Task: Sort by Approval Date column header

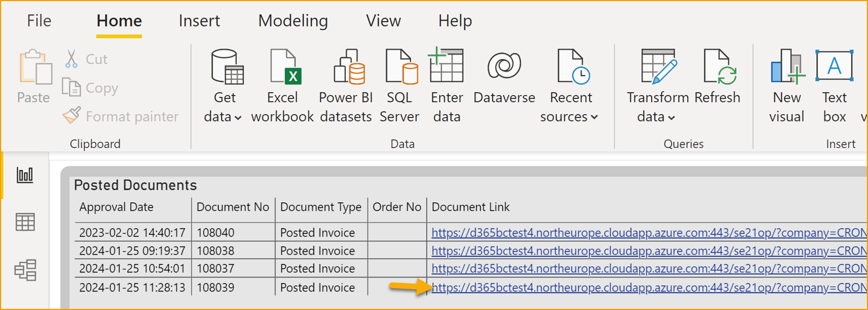Action: coord(117,207)
